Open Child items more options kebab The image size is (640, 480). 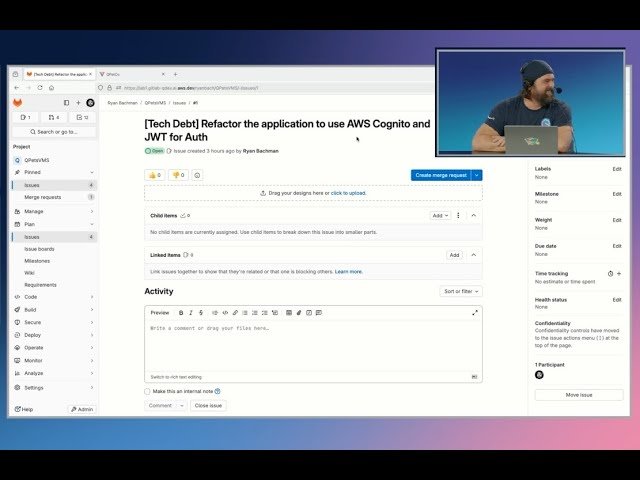tap(458, 216)
